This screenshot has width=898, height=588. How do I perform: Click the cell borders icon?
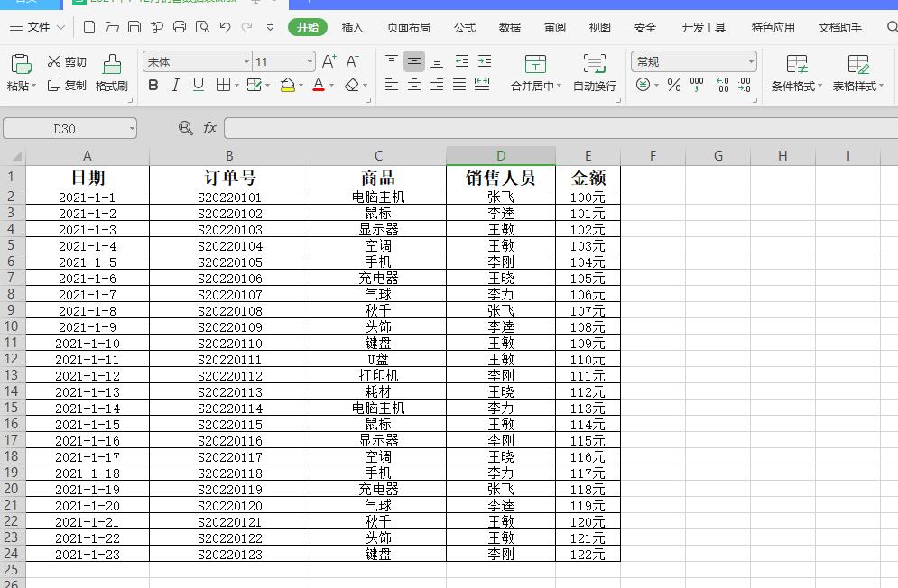(x=223, y=86)
